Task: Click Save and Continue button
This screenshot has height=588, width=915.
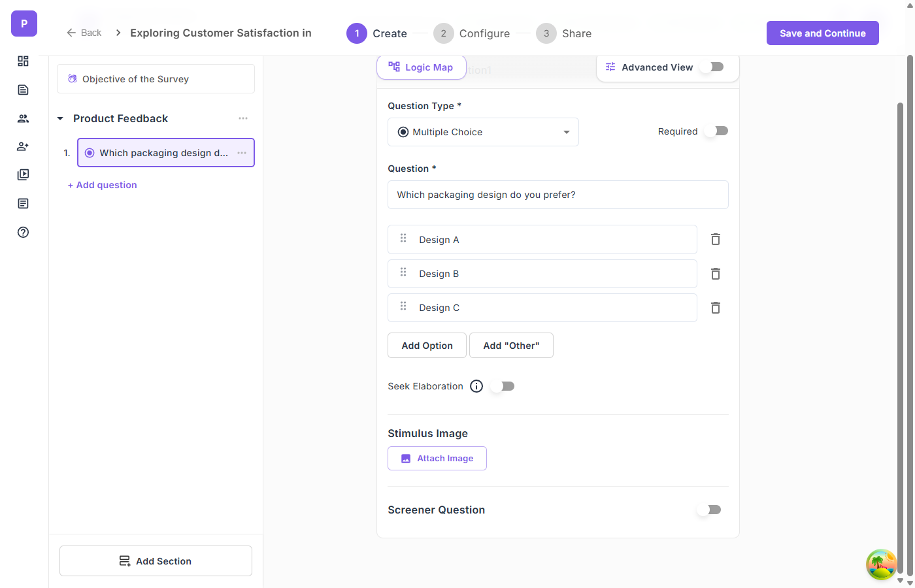Action: [x=822, y=33]
